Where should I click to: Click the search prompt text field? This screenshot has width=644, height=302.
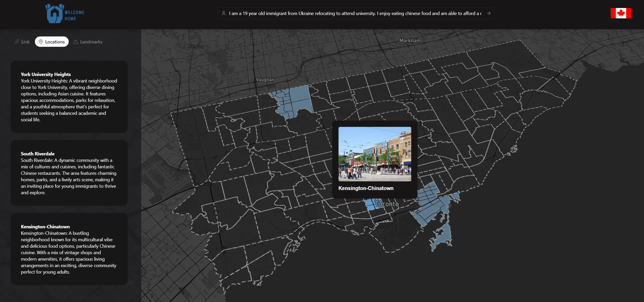click(355, 13)
